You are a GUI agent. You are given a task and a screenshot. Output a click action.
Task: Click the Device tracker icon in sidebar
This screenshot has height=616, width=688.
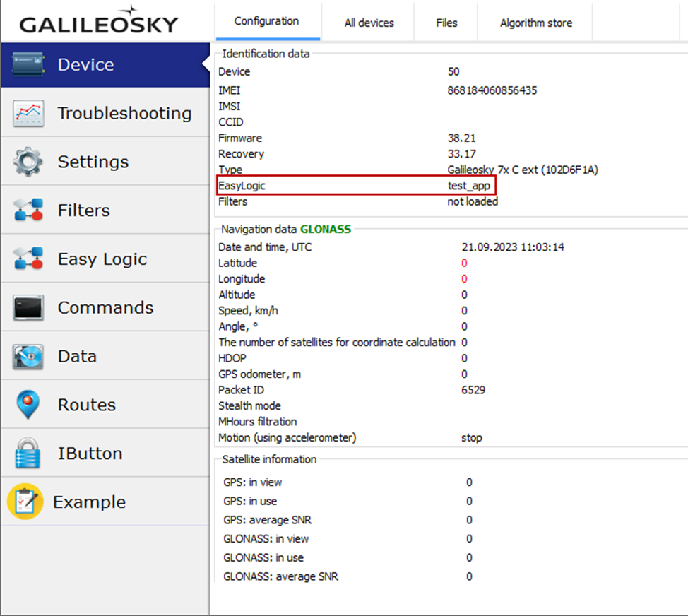coord(28,64)
